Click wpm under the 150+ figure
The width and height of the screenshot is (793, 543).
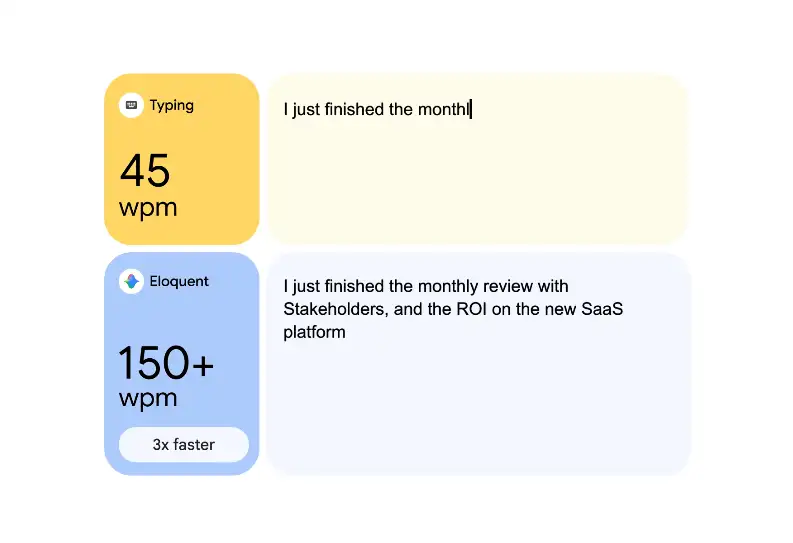(147, 398)
